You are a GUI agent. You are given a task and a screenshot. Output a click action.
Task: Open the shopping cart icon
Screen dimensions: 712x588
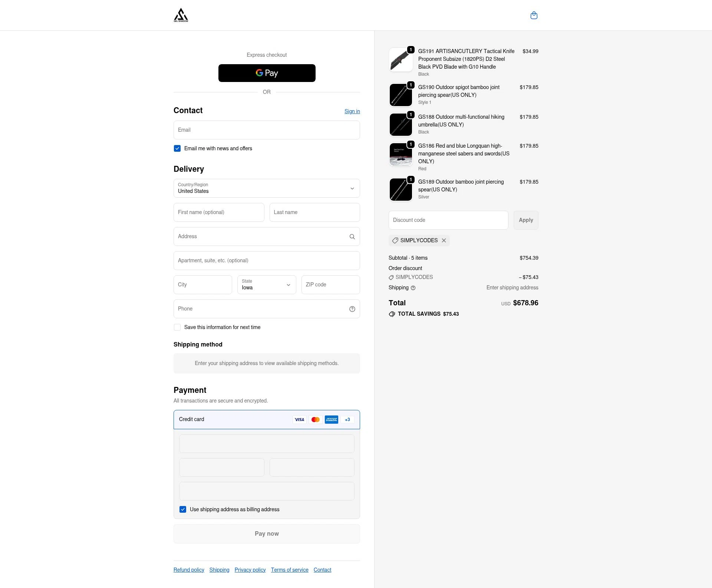(534, 15)
